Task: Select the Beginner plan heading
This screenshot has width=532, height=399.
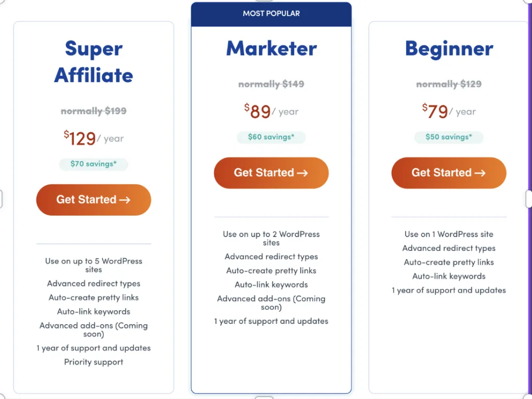Action: pos(449,49)
